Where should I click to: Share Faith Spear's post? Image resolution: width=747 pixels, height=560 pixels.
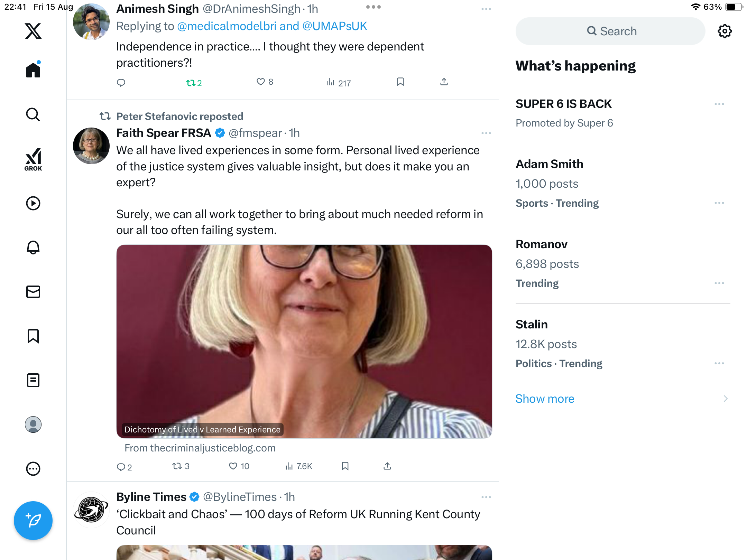pos(387,466)
